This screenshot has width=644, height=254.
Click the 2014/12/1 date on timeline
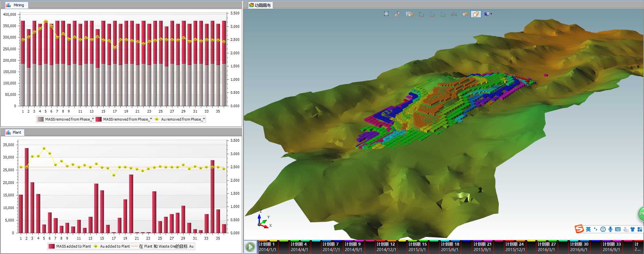386,250
